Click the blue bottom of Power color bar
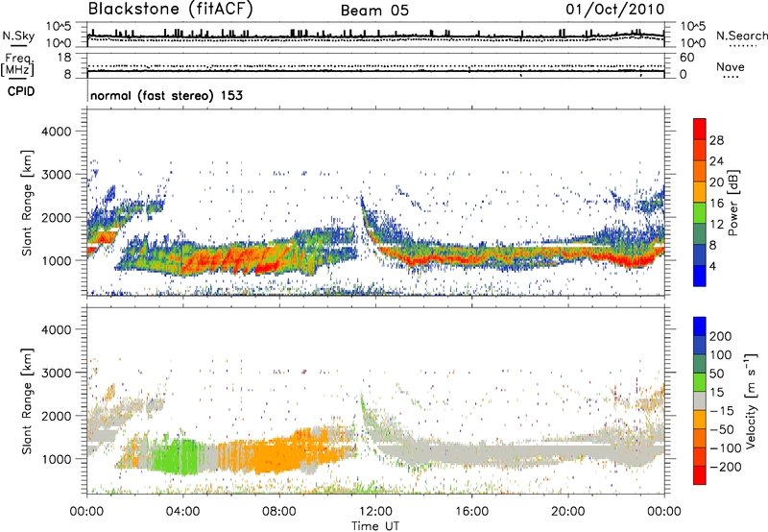Screen dimensions: 768x532 coord(700,276)
